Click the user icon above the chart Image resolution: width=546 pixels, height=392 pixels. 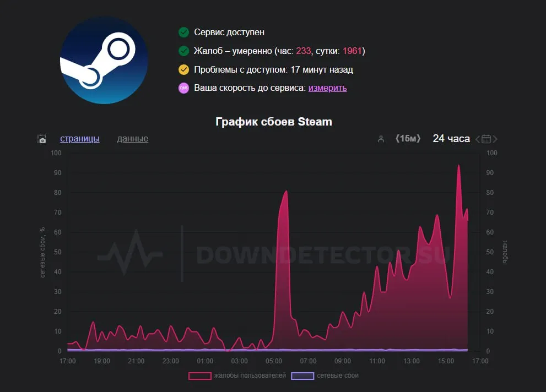381,139
